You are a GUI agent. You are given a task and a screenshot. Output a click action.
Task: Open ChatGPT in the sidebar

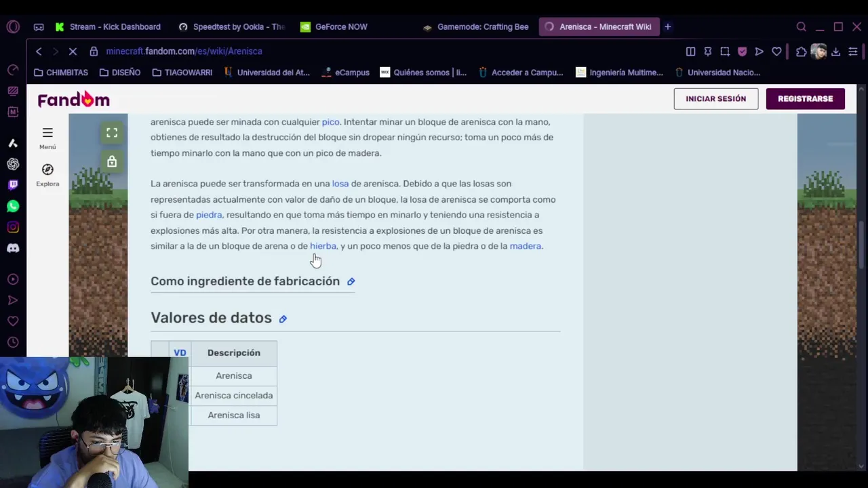(x=13, y=164)
